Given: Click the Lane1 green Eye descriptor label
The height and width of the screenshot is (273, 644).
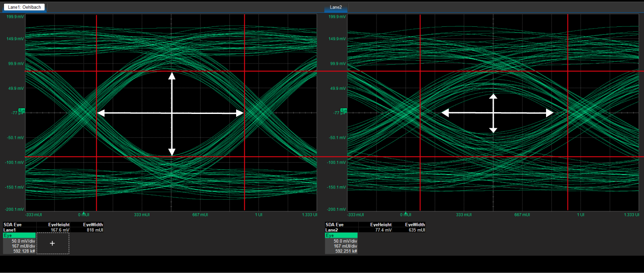Looking at the screenshot, I should point(19,235).
